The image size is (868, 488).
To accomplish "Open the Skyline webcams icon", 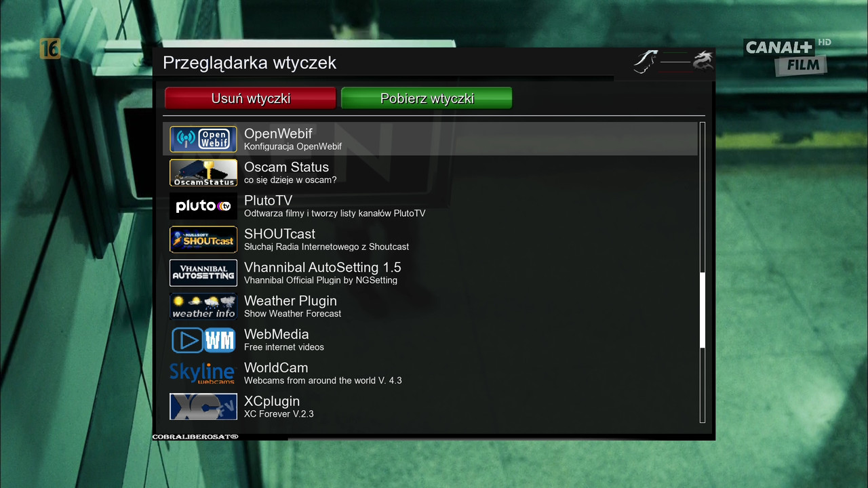I will [203, 373].
